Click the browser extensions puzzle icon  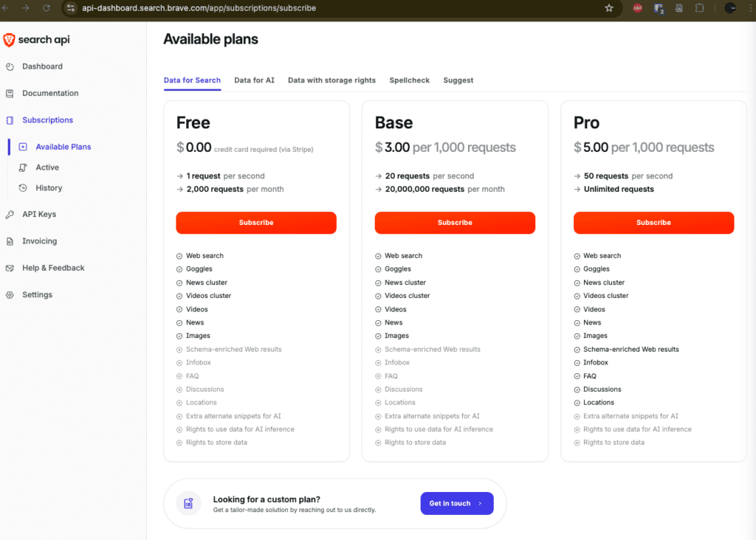699,7
